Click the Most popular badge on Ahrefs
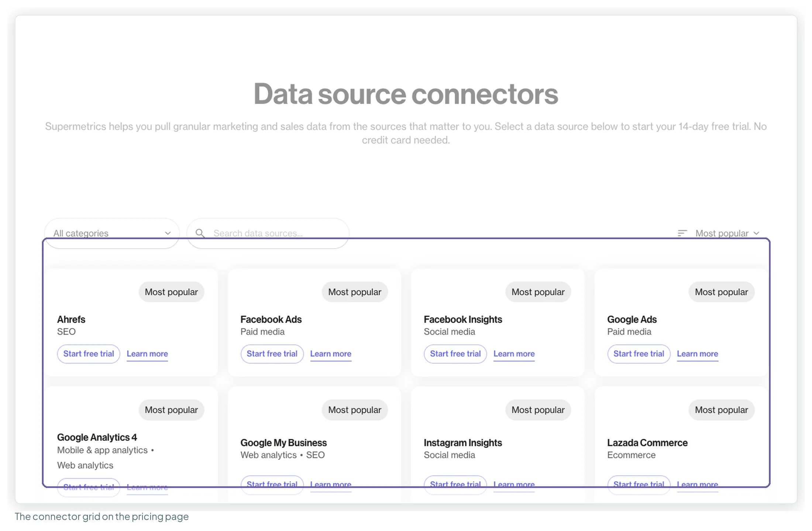 (x=171, y=292)
